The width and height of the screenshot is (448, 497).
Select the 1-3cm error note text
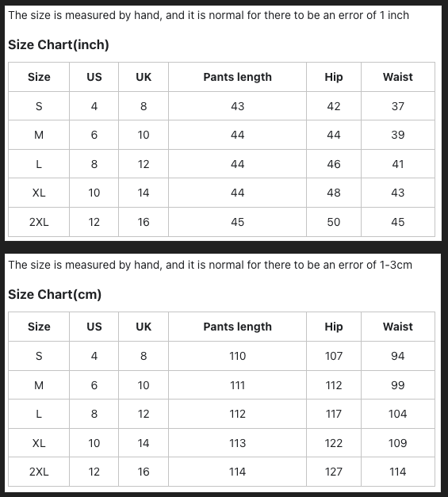[x=210, y=265]
